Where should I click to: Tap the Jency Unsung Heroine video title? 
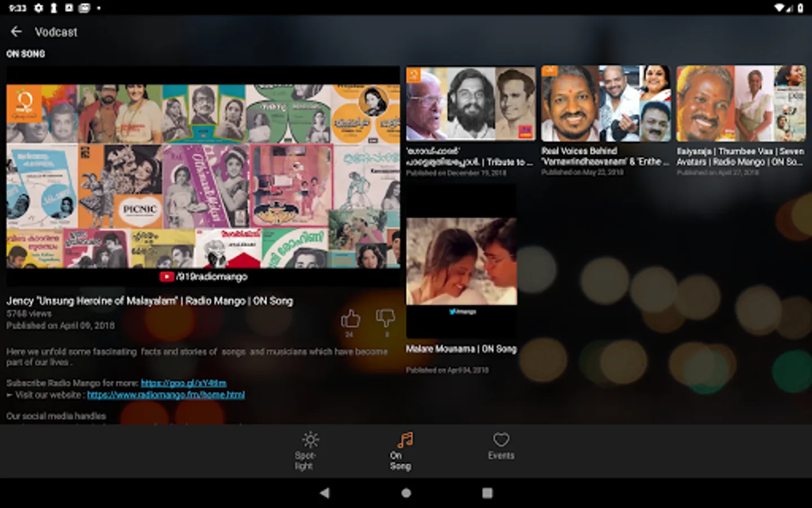(x=149, y=301)
